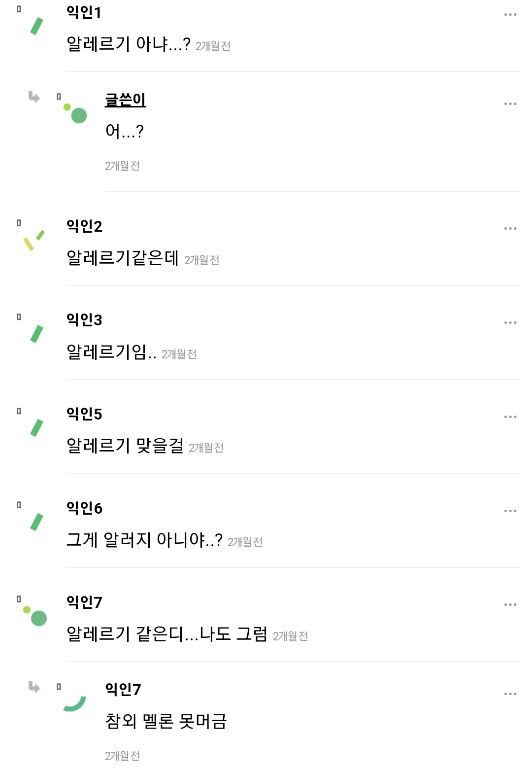
Task: Click reply arrow beside '참외 멜론 못머금' reply
Action: 34,687
